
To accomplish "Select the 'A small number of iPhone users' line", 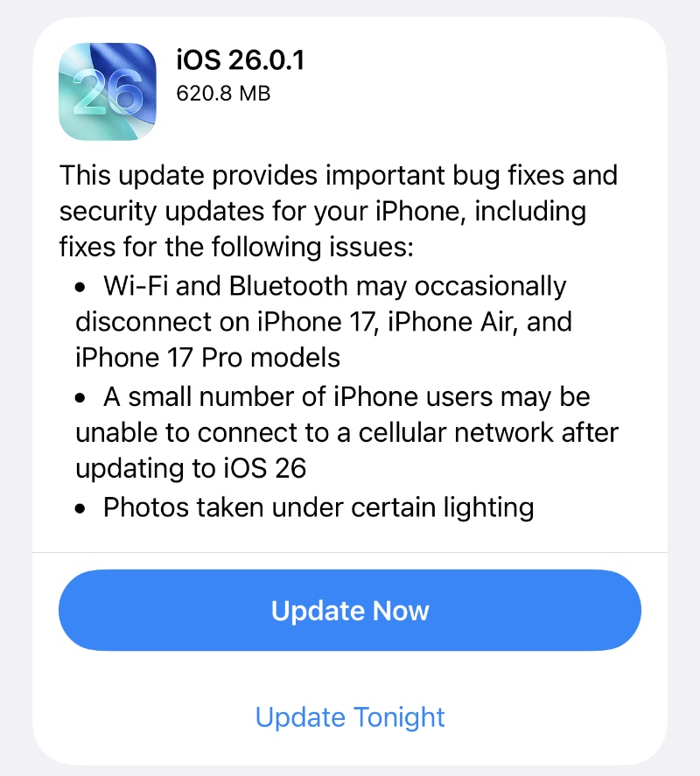I will tap(346, 397).
